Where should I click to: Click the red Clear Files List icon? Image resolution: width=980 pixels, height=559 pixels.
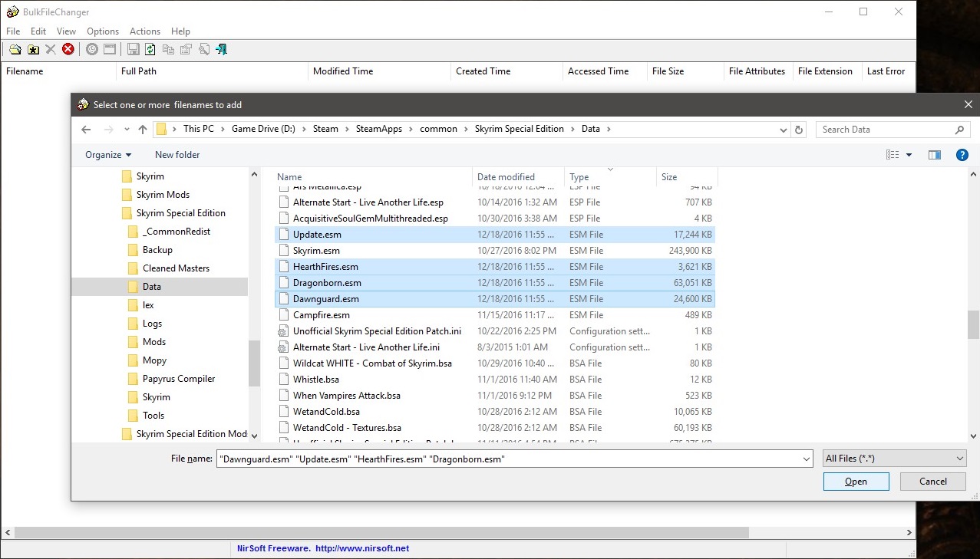68,50
